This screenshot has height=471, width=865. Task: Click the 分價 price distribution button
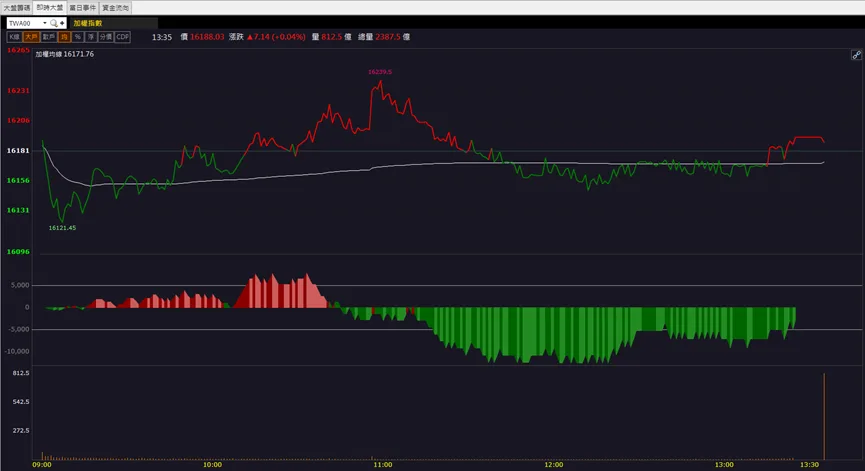[x=106, y=37]
